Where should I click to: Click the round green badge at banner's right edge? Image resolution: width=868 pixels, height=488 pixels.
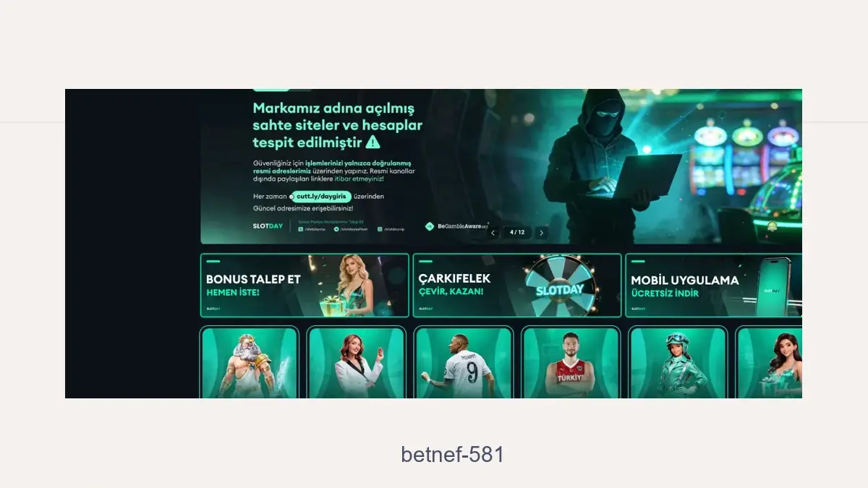(772, 227)
